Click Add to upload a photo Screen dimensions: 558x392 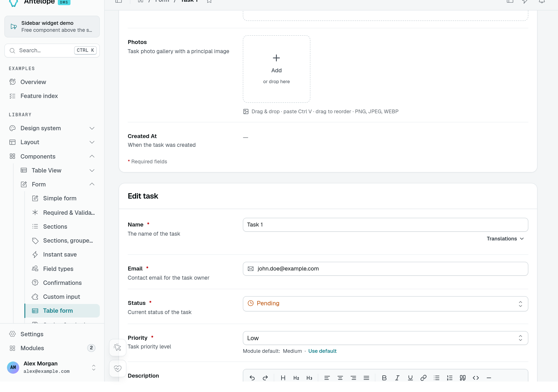pos(276,69)
